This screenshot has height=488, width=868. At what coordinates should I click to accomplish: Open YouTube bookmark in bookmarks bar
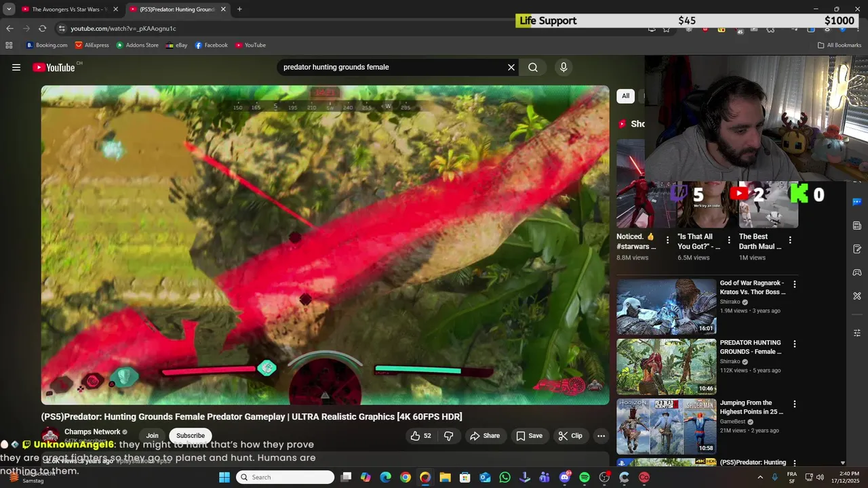(250, 45)
